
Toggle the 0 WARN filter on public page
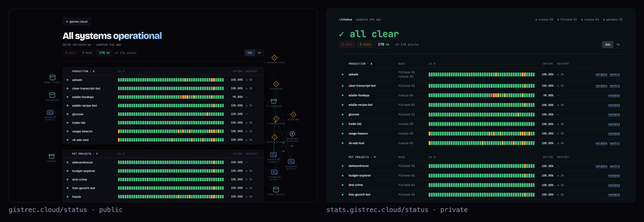coord(87,53)
